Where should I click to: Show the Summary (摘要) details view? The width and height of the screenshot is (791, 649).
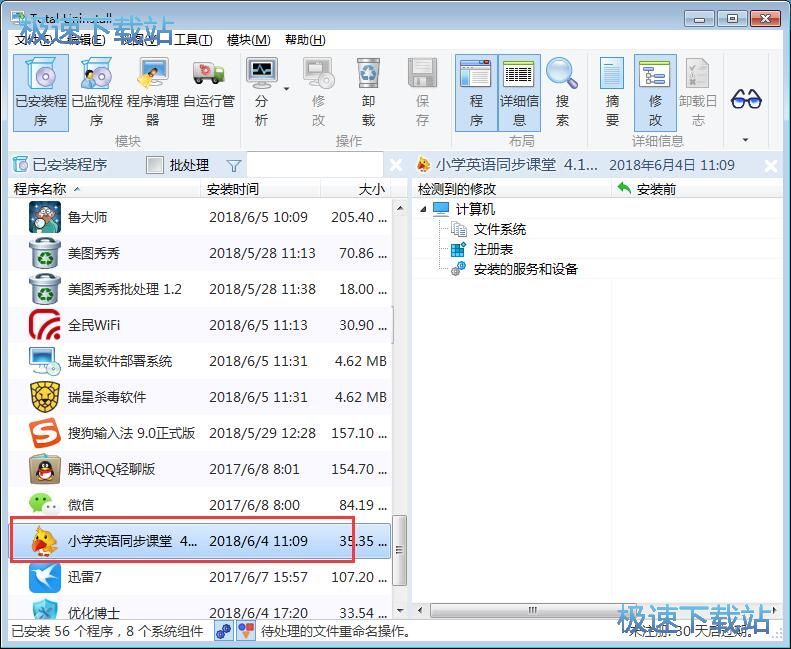(612, 93)
